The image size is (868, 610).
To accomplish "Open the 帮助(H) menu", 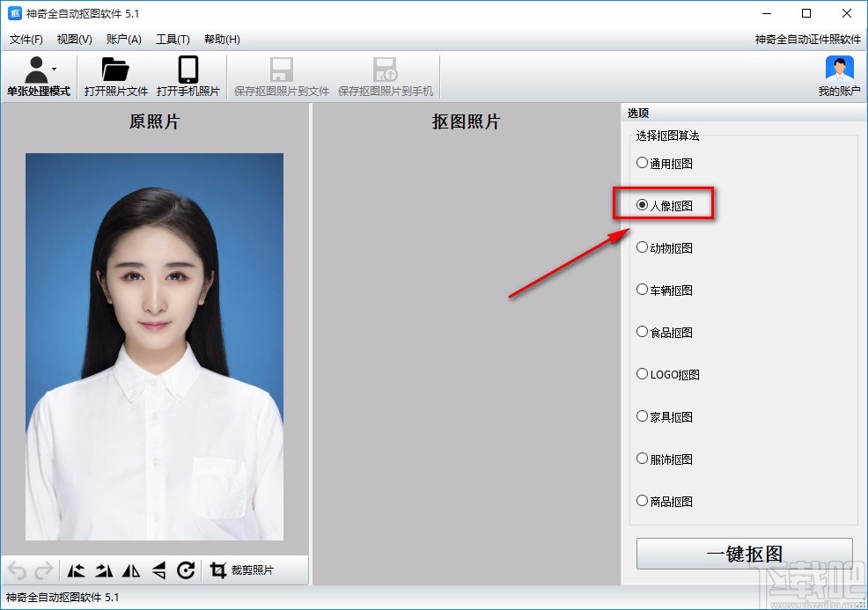I will [222, 40].
